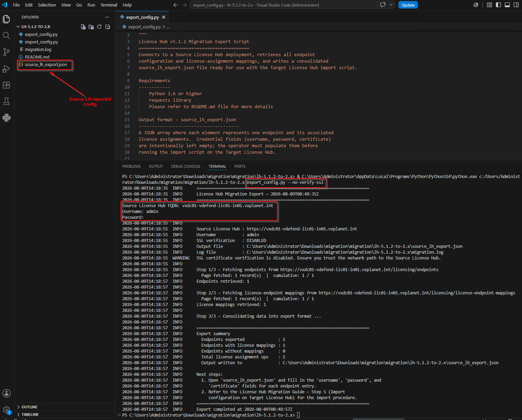Open the Edit menu
The image size is (522, 420).
point(29,5)
